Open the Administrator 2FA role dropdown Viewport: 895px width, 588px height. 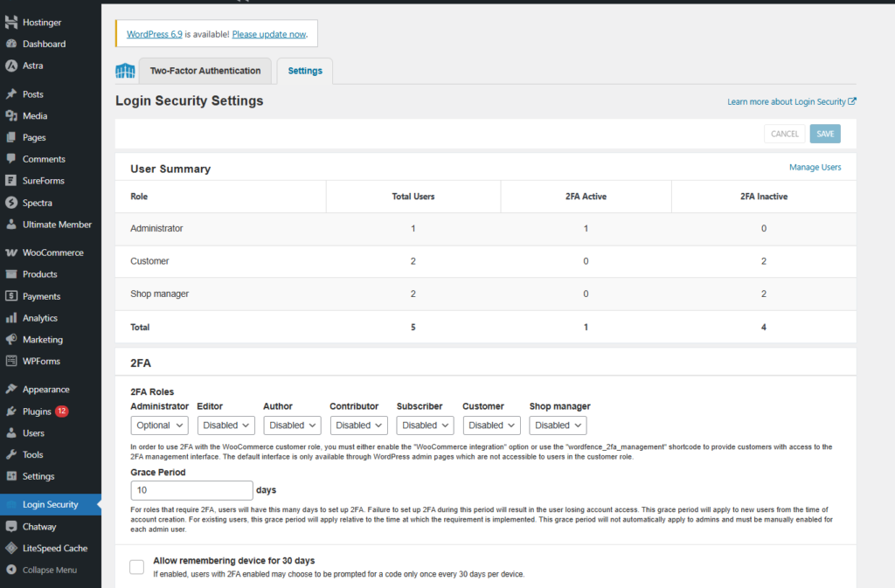159,425
